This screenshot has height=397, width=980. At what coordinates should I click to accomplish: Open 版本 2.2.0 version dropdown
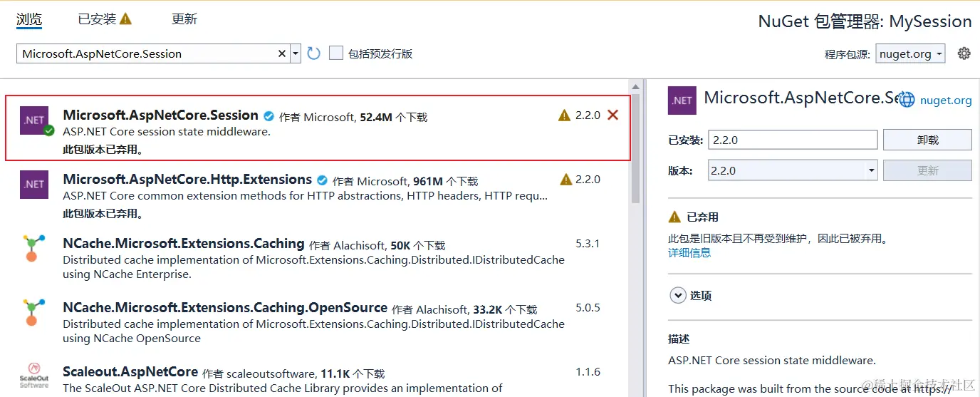793,170
